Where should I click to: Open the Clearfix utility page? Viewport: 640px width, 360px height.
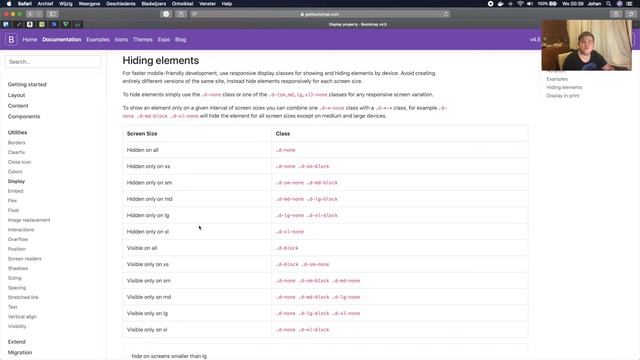tap(16, 152)
